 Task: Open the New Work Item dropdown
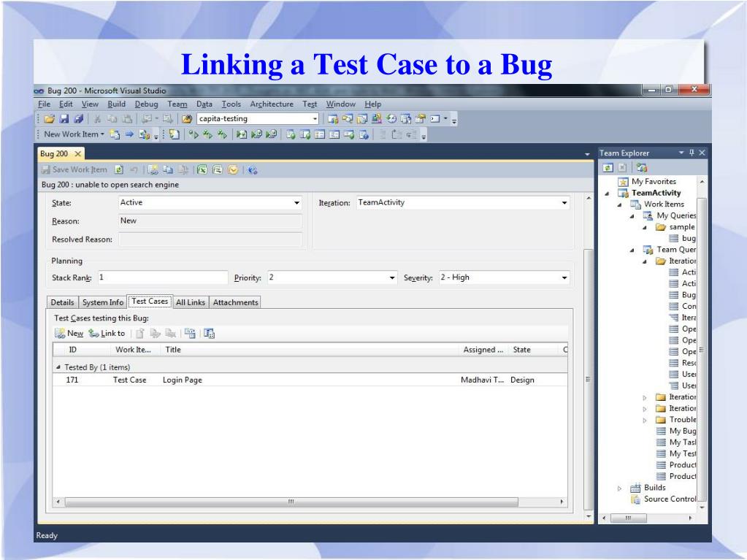click(102, 134)
